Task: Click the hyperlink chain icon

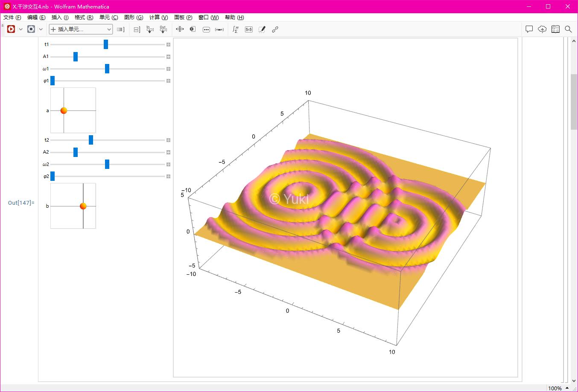Action: pos(275,29)
